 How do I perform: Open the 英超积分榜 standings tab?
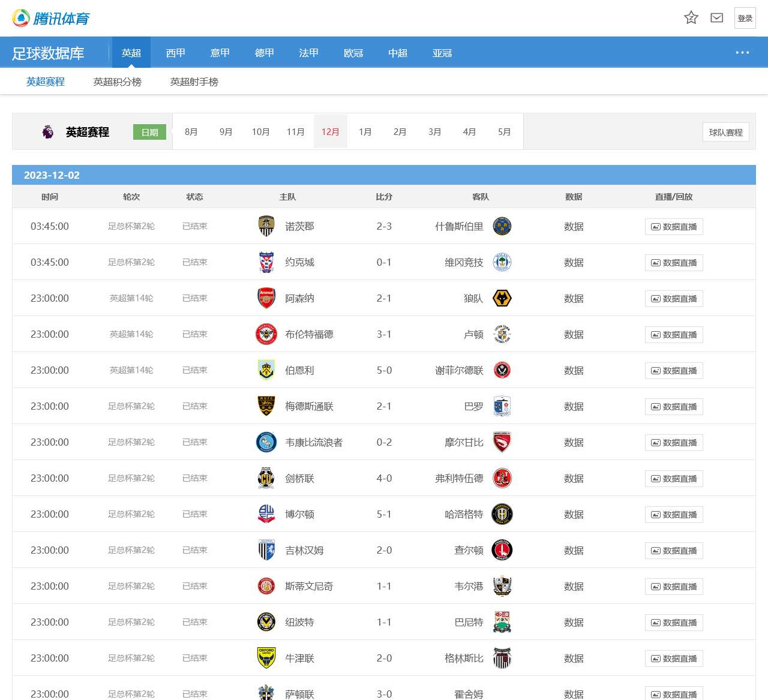(x=118, y=82)
